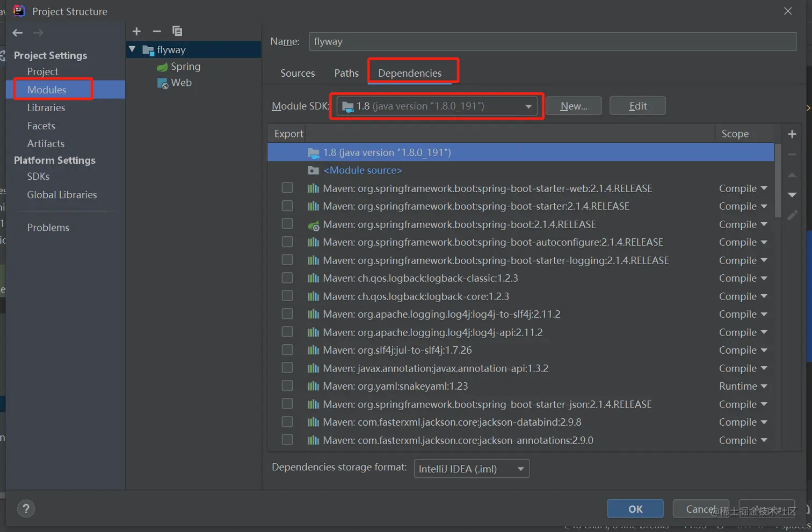Check export for javax.annotation-api:1.3.2
Screen dimensions: 812x532
(x=287, y=368)
